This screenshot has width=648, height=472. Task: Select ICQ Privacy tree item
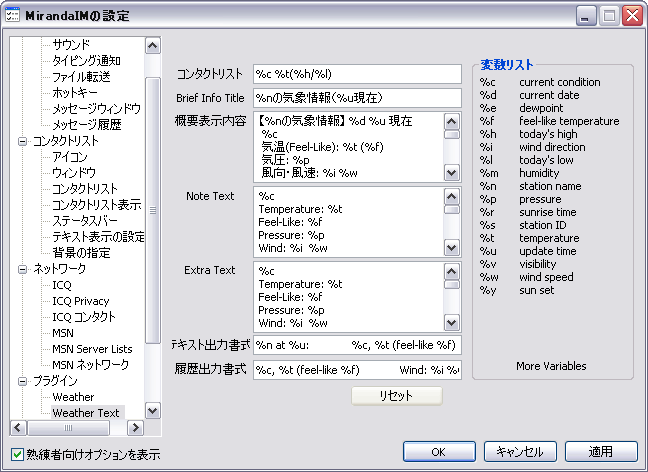tap(81, 301)
